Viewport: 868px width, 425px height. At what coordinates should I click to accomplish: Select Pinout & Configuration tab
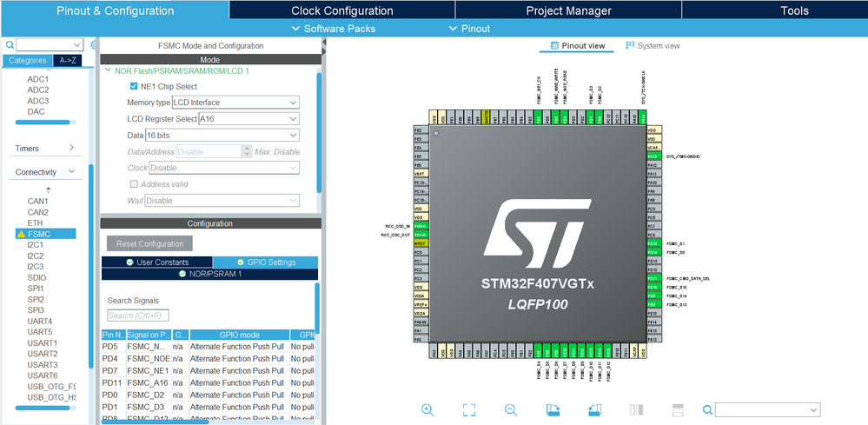116,10
